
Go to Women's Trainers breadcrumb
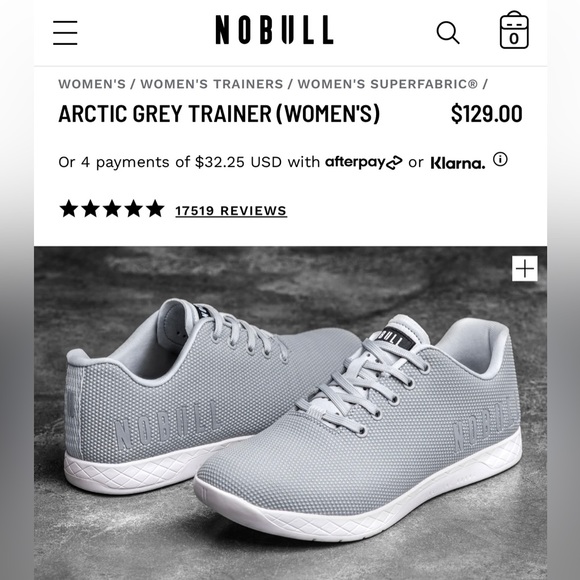[x=212, y=84]
